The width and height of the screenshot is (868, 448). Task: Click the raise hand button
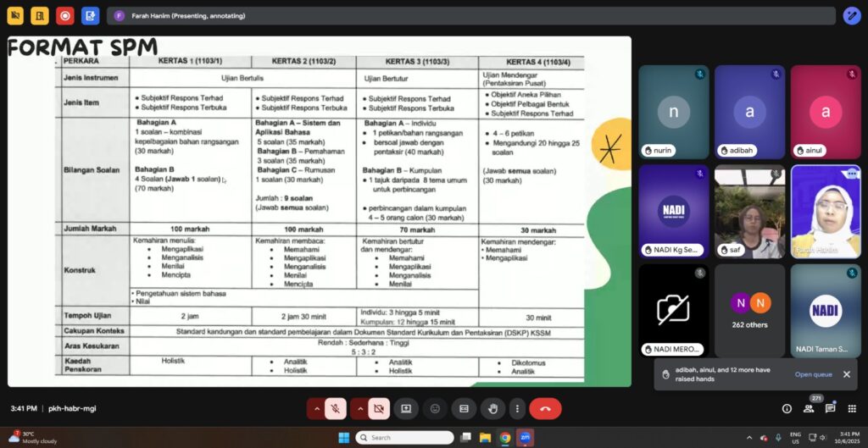(492, 409)
